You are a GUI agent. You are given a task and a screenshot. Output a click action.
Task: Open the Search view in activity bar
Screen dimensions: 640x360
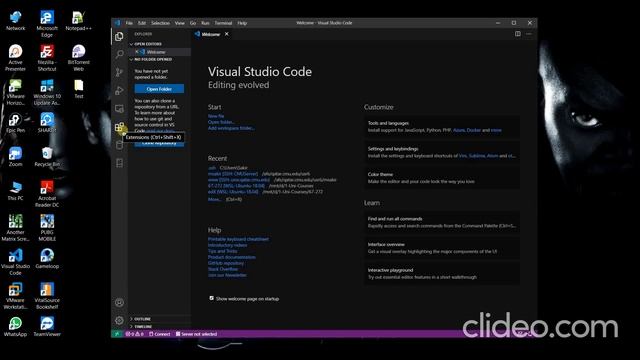pyautogui.click(x=119, y=54)
